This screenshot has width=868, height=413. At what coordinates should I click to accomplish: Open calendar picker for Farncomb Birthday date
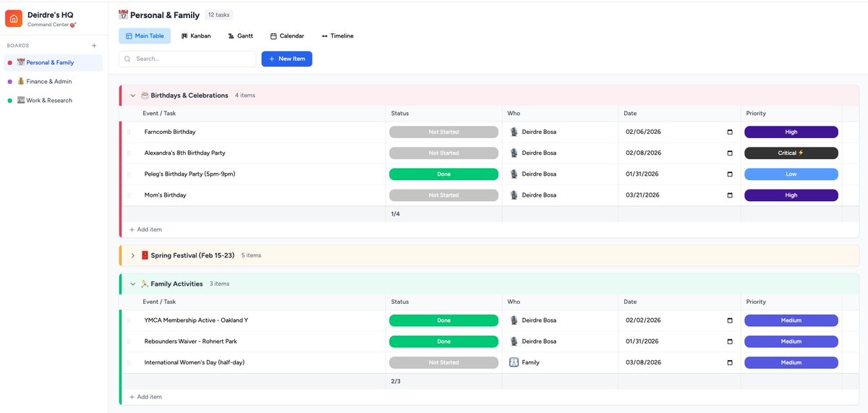729,132
